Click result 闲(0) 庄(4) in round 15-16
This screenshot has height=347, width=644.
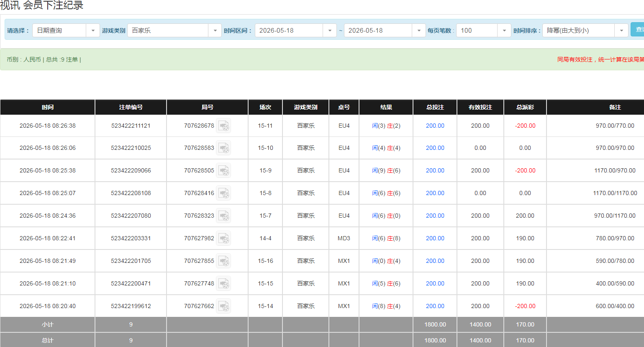pyautogui.click(x=386, y=261)
